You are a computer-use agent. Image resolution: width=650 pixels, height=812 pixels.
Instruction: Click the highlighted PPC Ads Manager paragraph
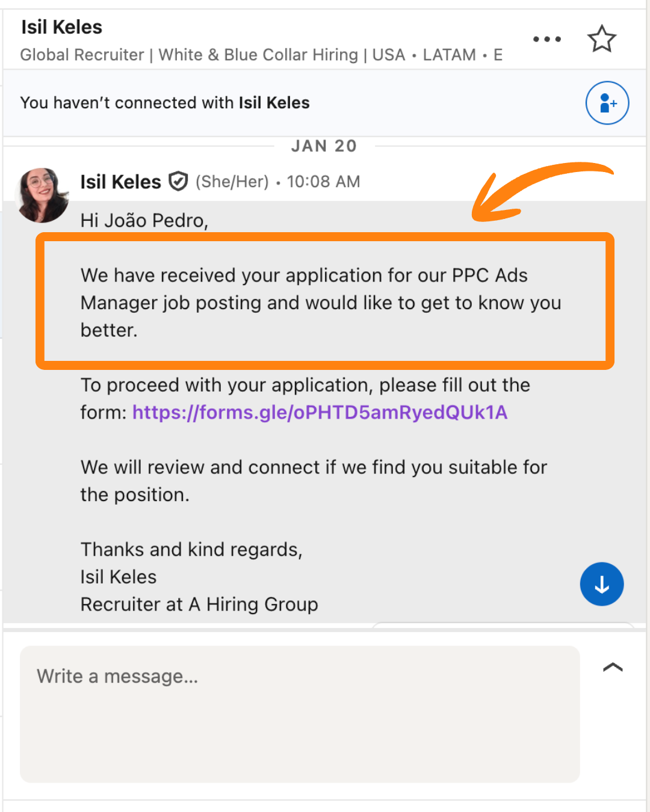pos(321,303)
